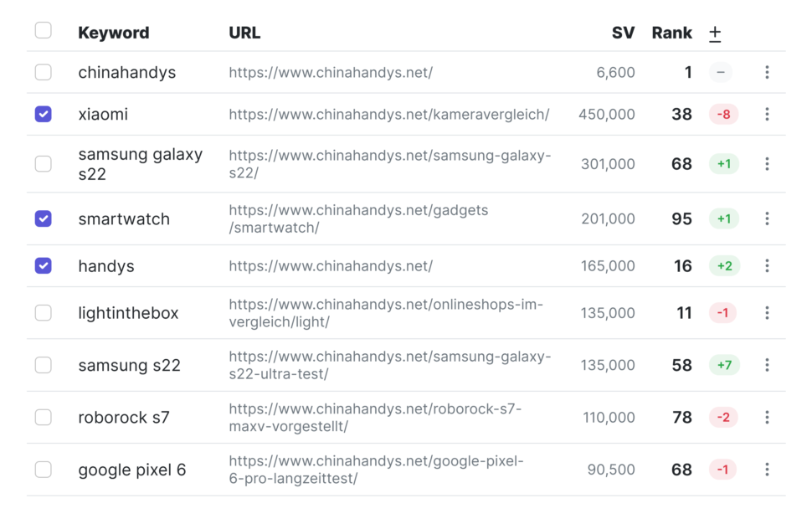This screenshot has width=812, height=524.
Task: Open three-dot menu for google pixel 6
Action: point(767,470)
